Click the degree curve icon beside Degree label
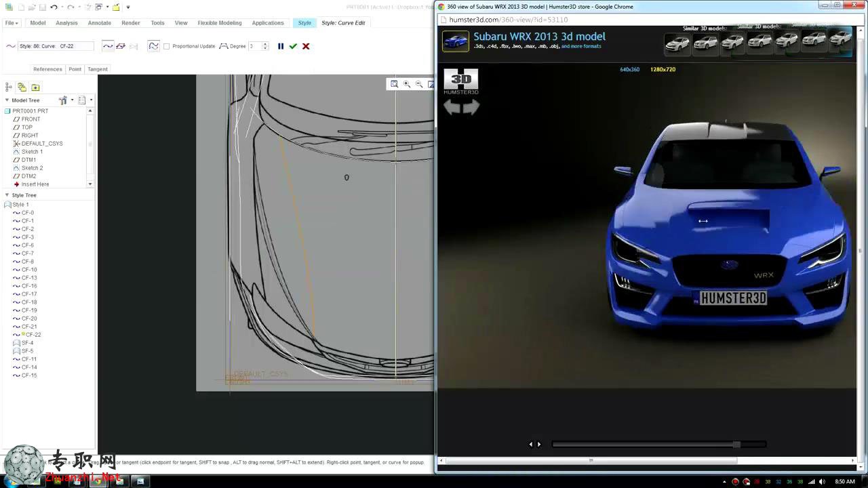Viewport: 868px width, 488px height. 223,46
